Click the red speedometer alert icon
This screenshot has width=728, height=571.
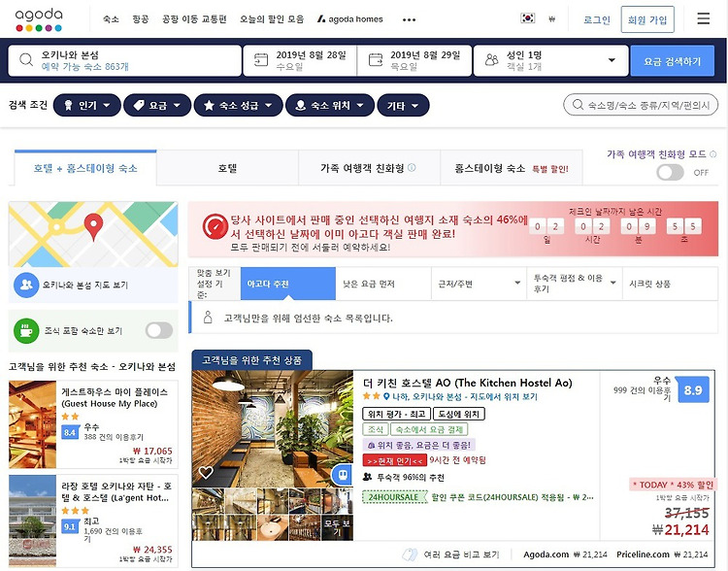(215, 226)
